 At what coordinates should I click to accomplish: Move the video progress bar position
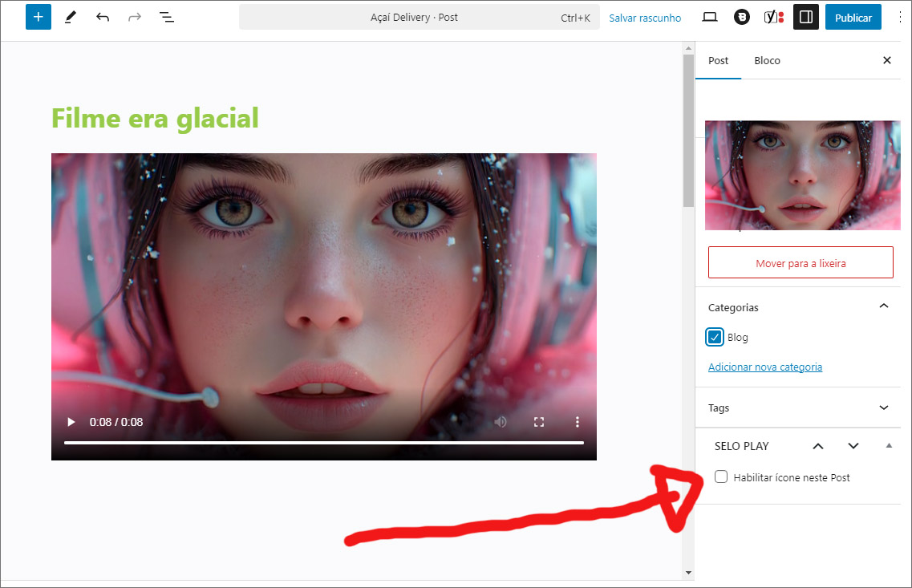tap(324, 443)
